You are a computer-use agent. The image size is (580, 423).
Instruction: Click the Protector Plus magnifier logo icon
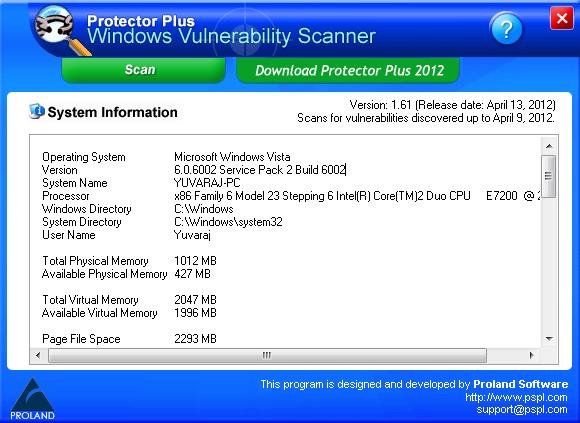coord(59,30)
